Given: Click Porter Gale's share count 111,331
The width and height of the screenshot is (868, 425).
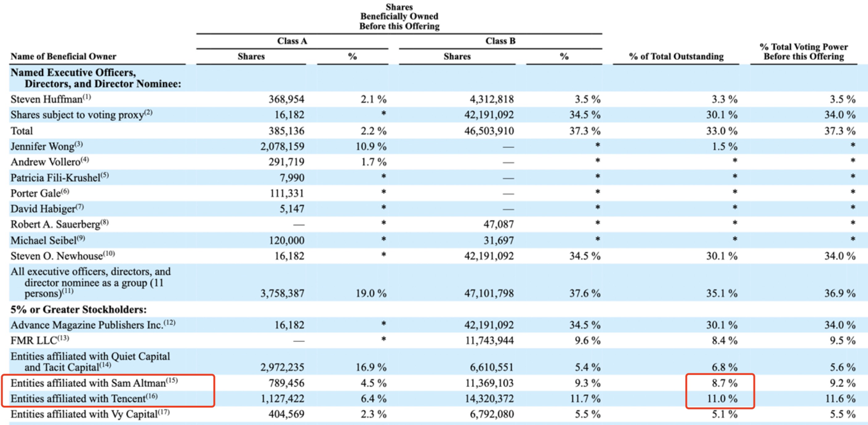Looking at the screenshot, I should 287,194.
